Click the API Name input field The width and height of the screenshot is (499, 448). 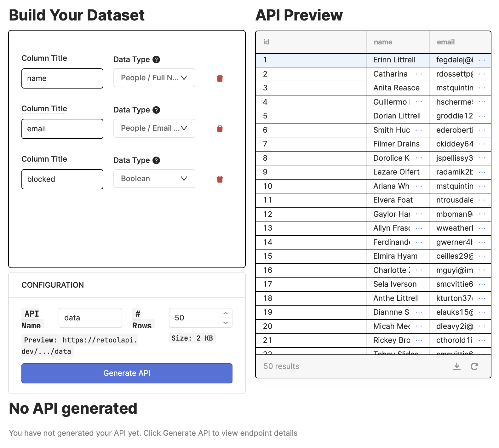coord(90,318)
